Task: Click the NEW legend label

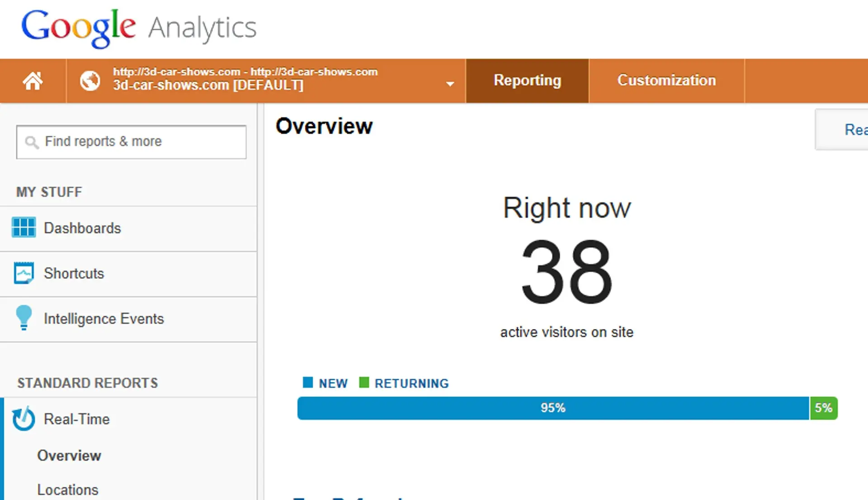Action: pyautogui.click(x=333, y=384)
